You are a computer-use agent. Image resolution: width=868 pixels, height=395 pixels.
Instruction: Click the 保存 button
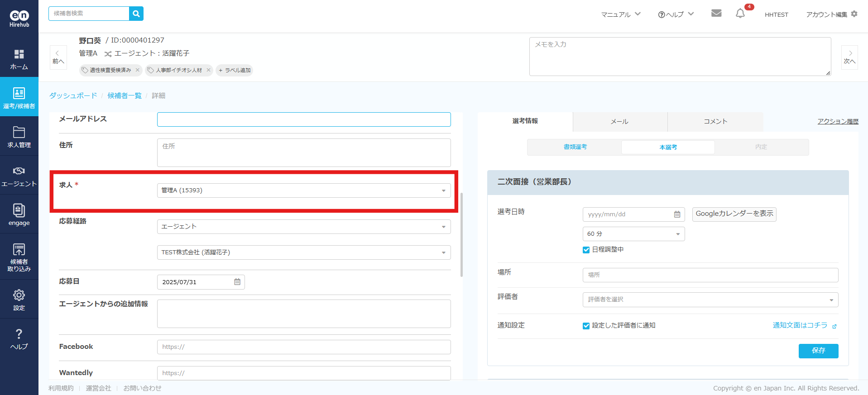point(818,351)
